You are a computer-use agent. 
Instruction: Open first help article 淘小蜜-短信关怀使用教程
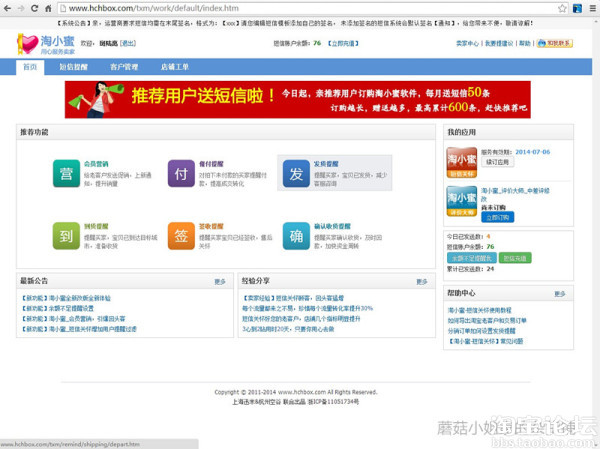(x=479, y=310)
